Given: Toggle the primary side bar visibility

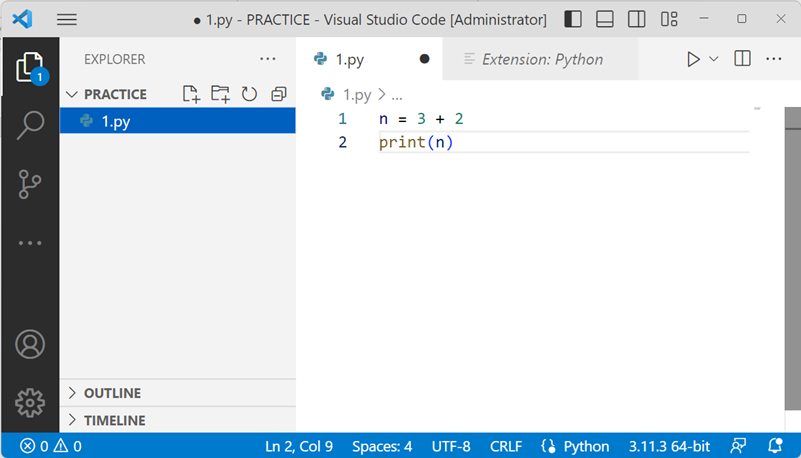Looking at the screenshot, I should point(573,19).
